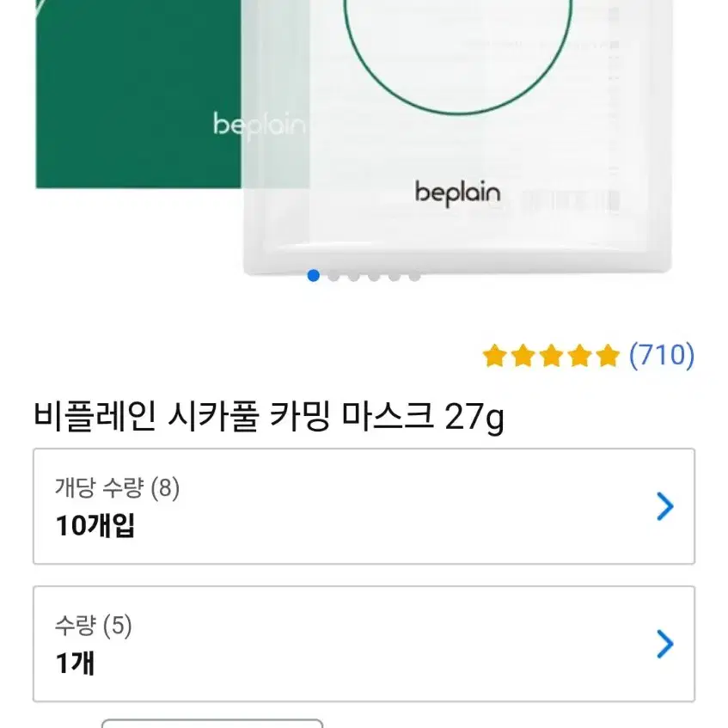
Task: Click the product title 비플레인 시카풀 카밍 마스크
Action: point(268,419)
